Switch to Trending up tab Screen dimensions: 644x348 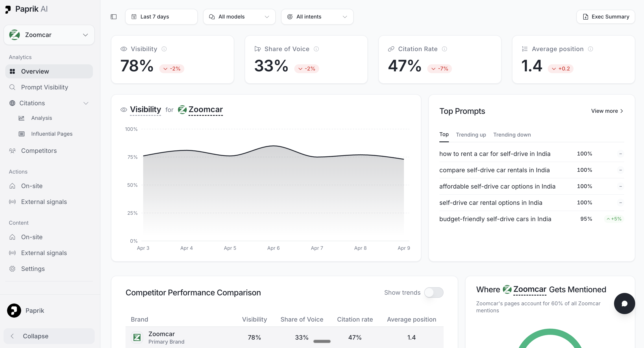pos(471,135)
